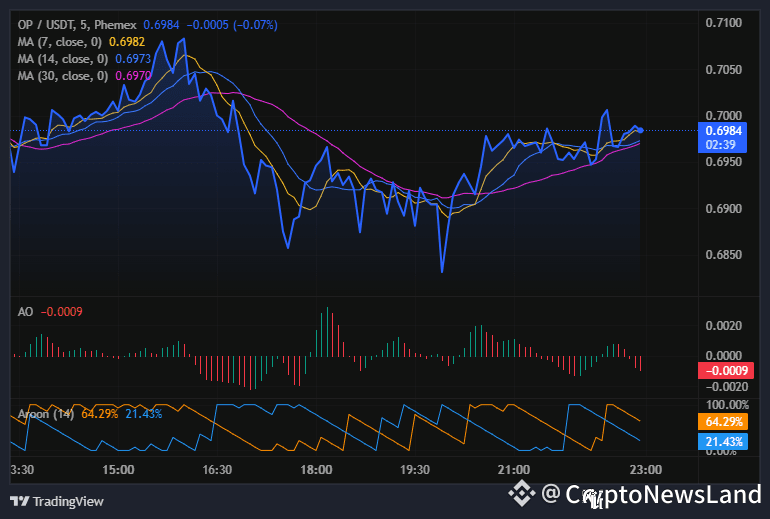Click the 15:00 time axis label
The image size is (770, 519).
click(118, 470)
